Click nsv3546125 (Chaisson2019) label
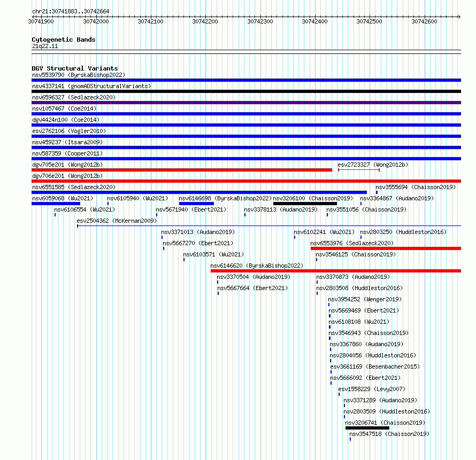Image resolution: width=476 pixels, height=460 pixels. tap(356, 254)
